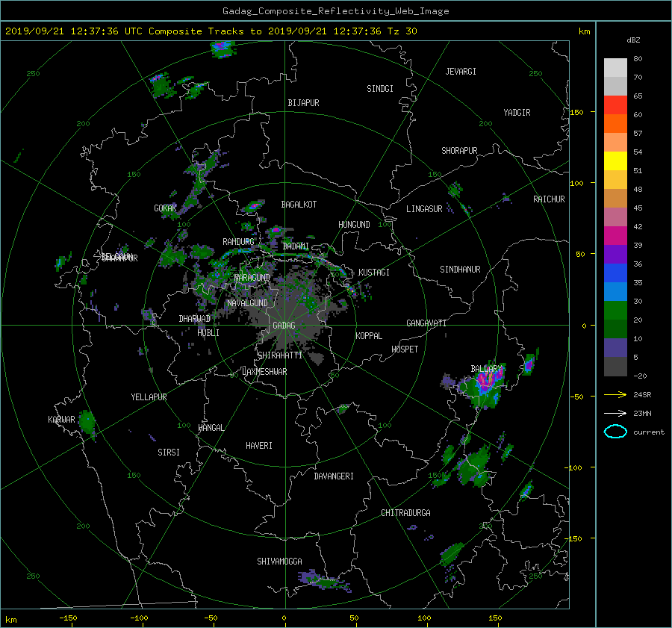Click the GADAG radar center label
Viewport: 672px width, 628px height.
(284, 326)
